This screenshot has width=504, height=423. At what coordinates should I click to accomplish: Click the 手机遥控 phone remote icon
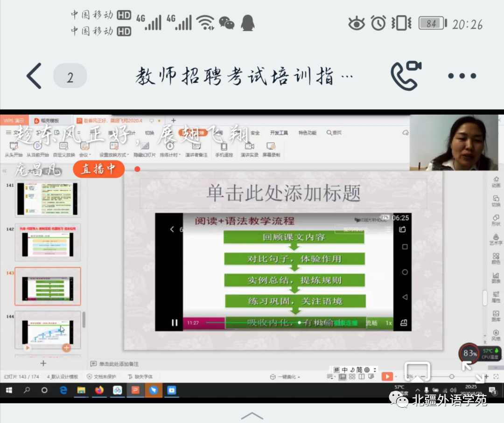[x=224, y=149]
